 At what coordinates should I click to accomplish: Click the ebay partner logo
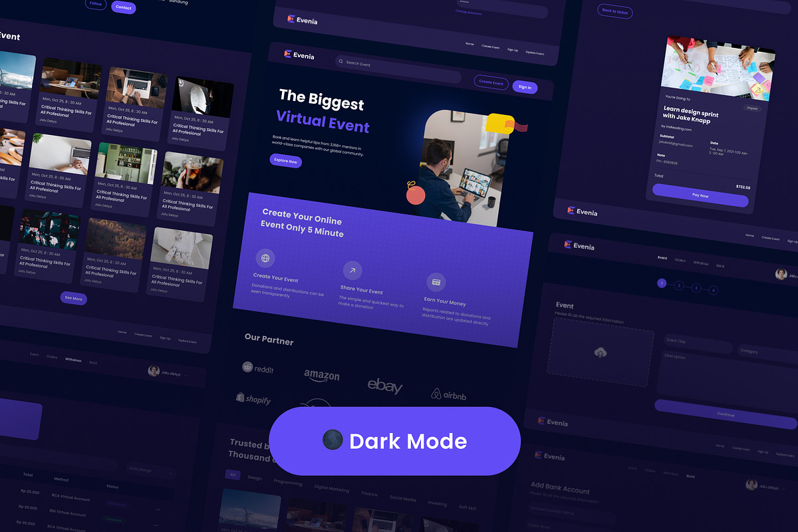point(385,386)
